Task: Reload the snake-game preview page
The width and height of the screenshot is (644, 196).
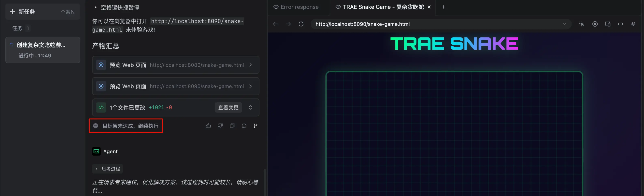Action: point(301,24)
